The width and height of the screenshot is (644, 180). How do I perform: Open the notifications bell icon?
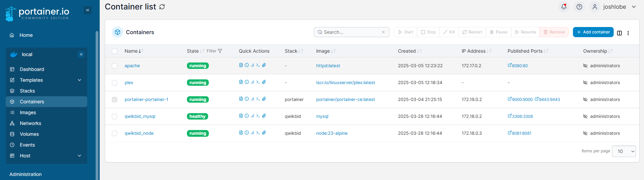(x=564, y=7)
